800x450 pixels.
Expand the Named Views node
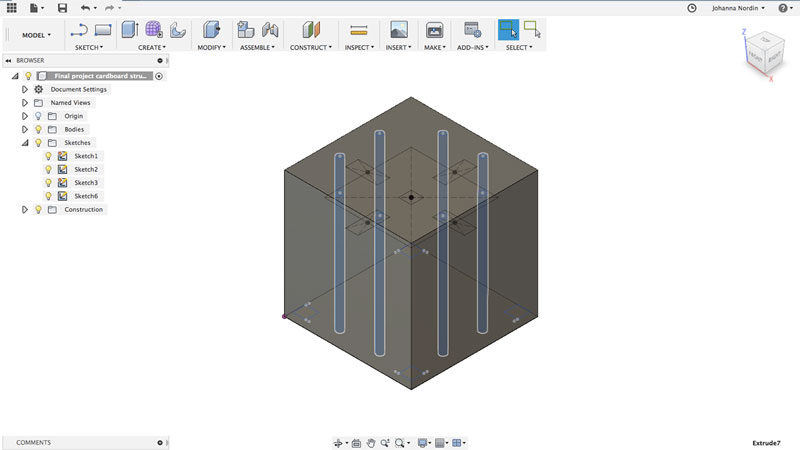[24, 103]
